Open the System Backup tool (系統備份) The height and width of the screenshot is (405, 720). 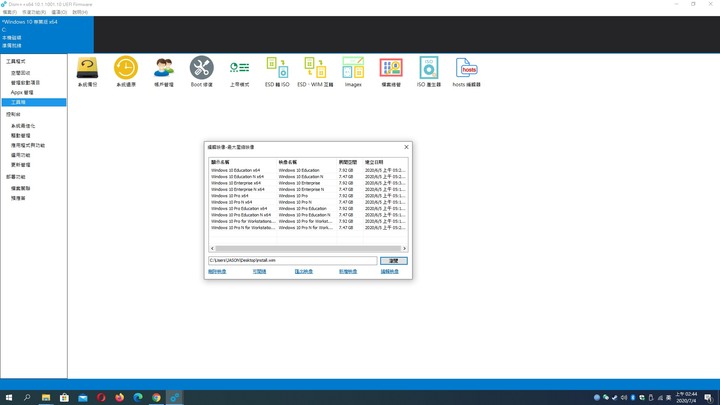click(87, 72)
